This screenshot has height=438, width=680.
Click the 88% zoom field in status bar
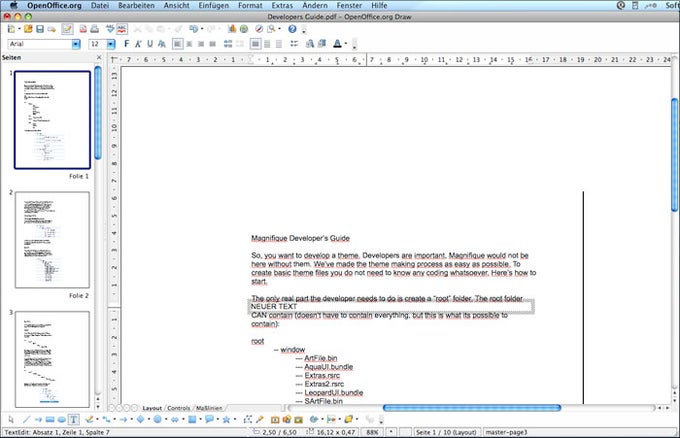click(372, 432)
